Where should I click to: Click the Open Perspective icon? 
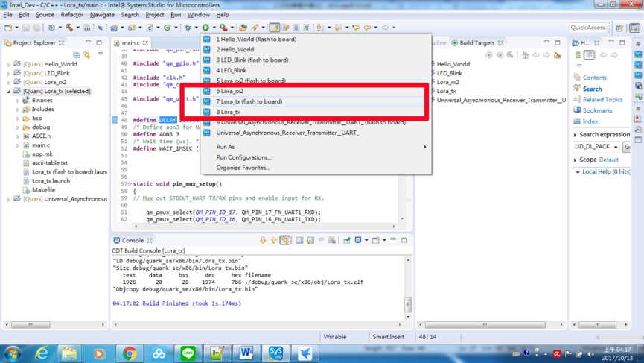point(619,28)
